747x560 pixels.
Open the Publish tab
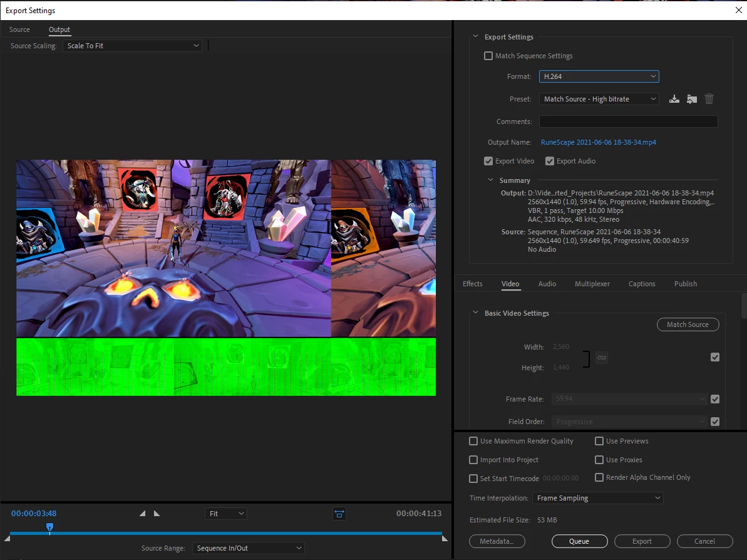click(686, 284)
